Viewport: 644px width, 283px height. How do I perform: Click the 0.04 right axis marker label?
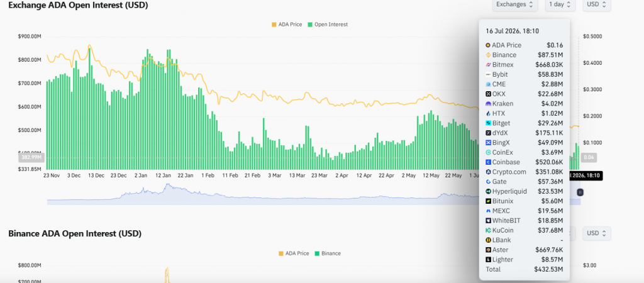point(589,157)
